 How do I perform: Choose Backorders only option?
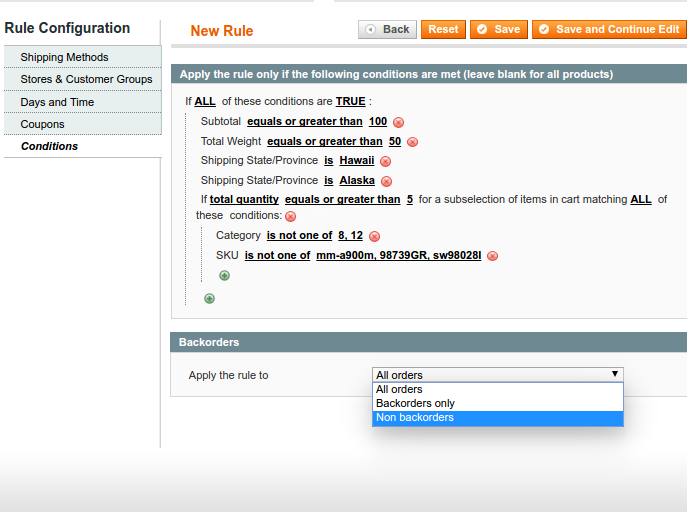point(415,403)
